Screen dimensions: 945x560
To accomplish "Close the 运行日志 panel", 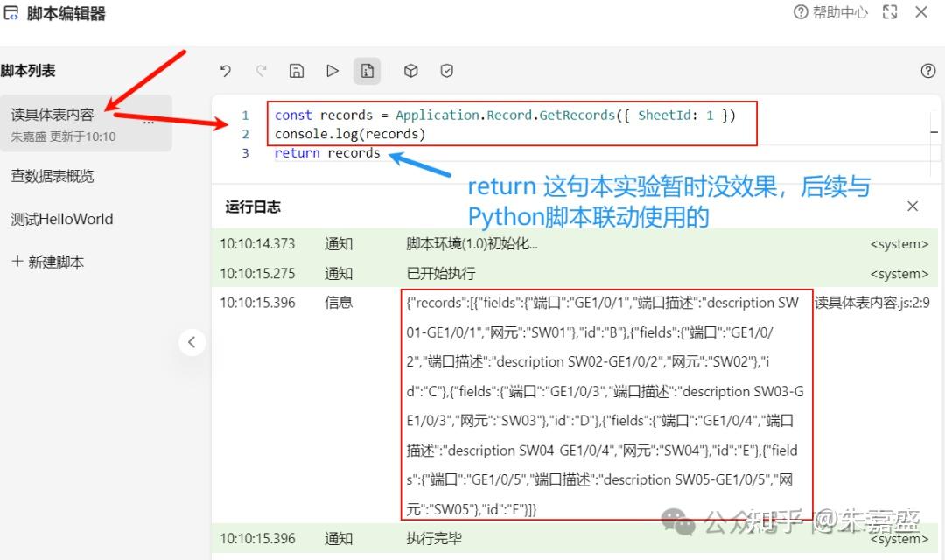I will [913, 206].
